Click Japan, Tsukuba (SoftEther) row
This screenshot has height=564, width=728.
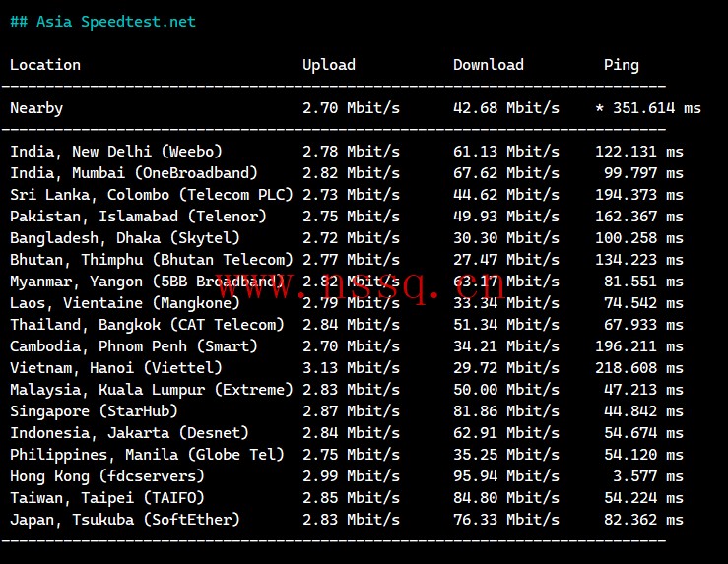347,520
